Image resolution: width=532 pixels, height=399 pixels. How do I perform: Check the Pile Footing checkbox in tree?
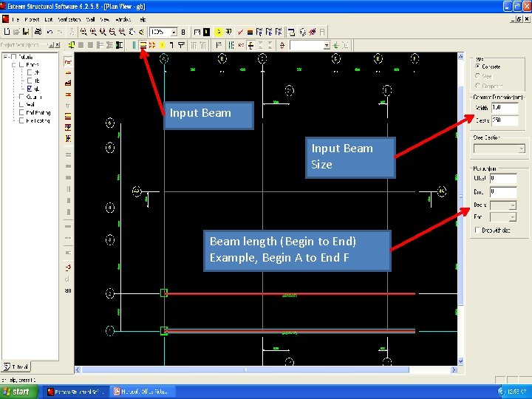pos(21,120)
